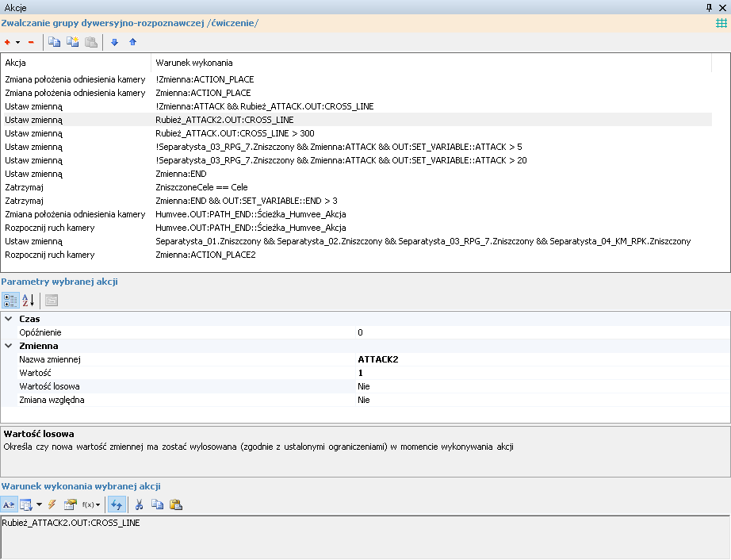Select the 'Zmiana położenia odniesienia kamery' row with Humvee path condition
The height and width of the screenshot is (560, 731).
click(x=358, y=214)
